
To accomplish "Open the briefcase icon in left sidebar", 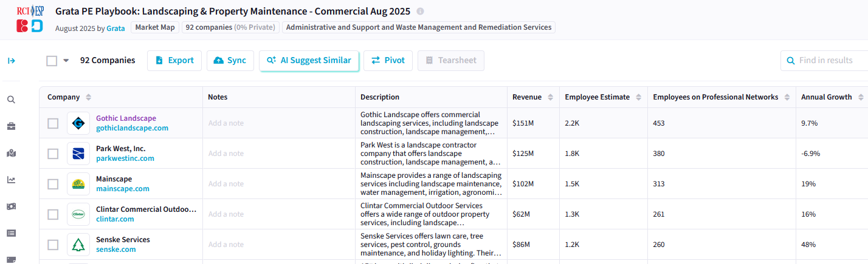I will pos(11,126).
